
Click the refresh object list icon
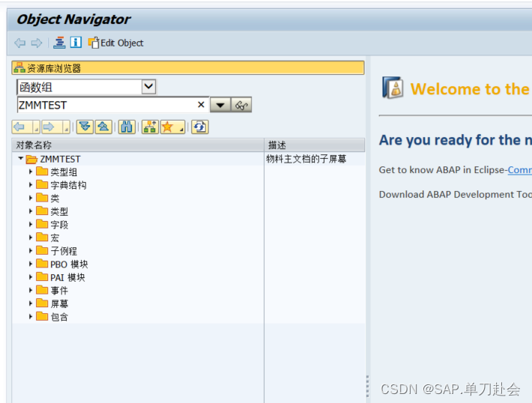click(x=200, y=127)
